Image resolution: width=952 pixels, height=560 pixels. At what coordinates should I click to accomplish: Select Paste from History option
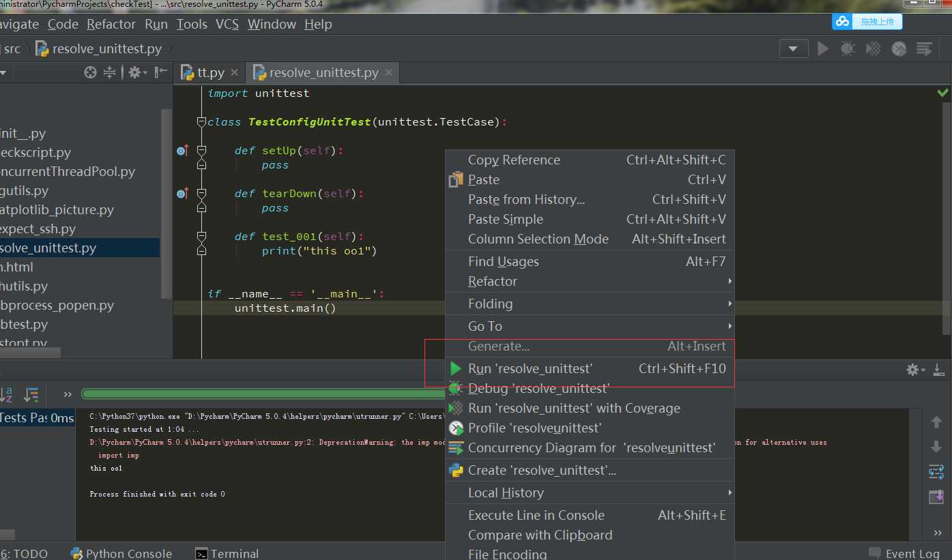(590, 199)
